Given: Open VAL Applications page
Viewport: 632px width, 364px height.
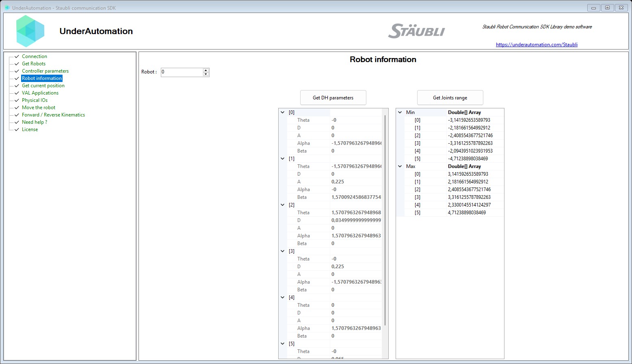Looking at the screenshot, I should (x=40, y=93).
